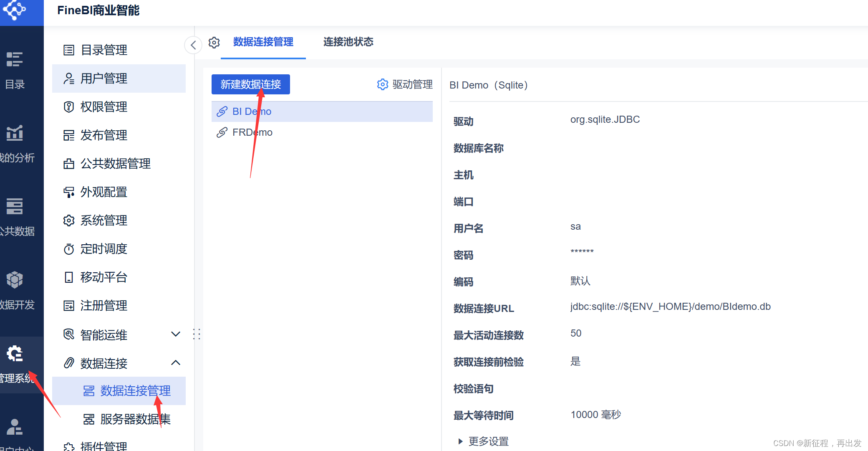Click the 发布管理 icon
The image size is (868, 451).
click(x=69, y=135)
